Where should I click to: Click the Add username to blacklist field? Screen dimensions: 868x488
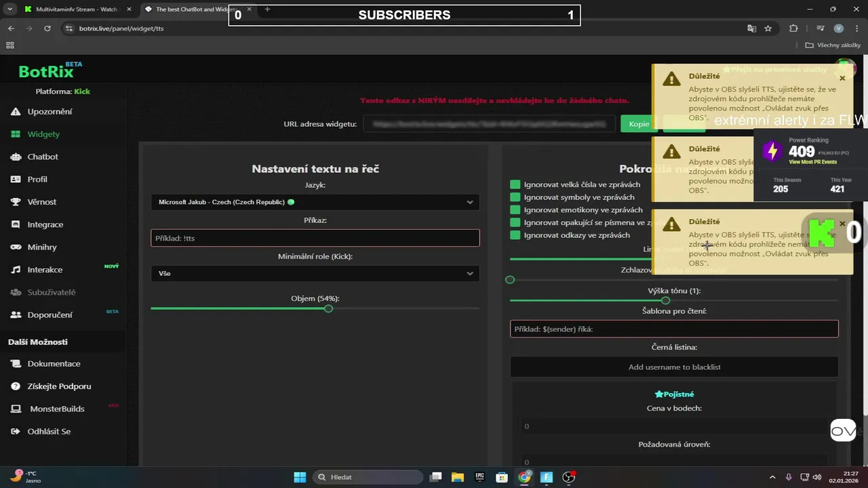coord(674,367)
